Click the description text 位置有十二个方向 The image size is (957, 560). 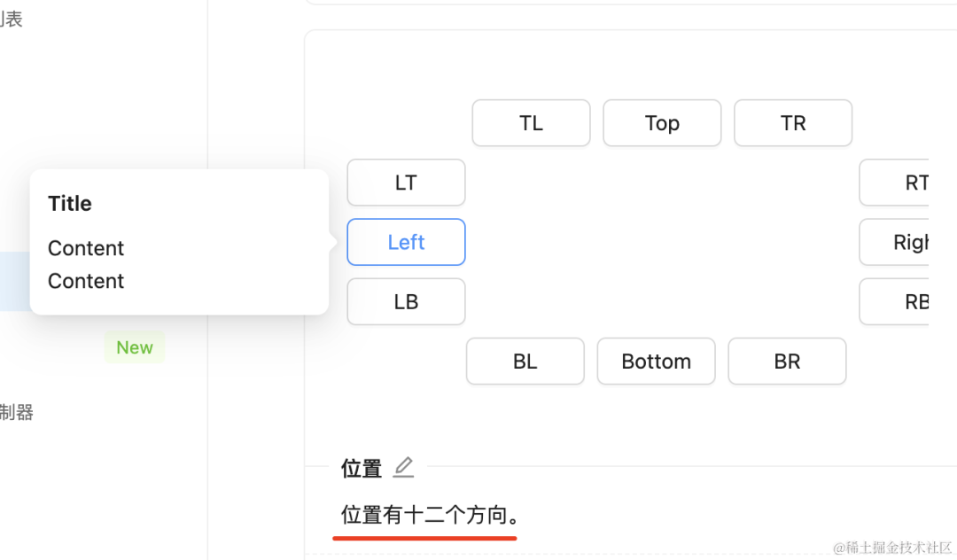click(431, 514)
